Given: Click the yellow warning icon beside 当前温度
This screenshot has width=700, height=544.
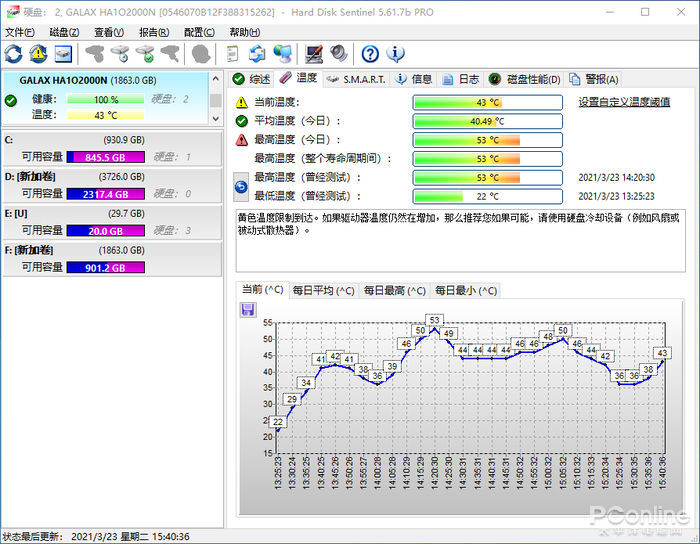Looking at the screenshot, I should point(242,103).
